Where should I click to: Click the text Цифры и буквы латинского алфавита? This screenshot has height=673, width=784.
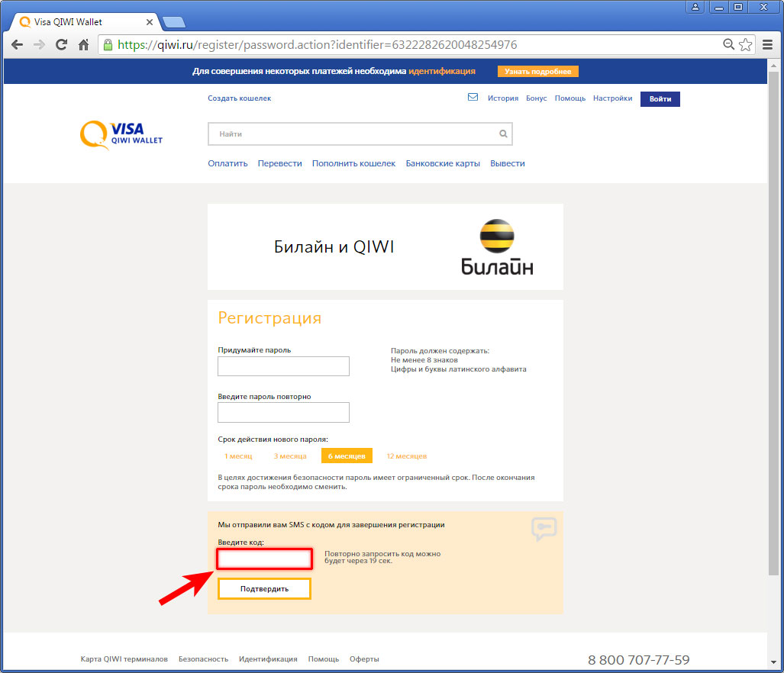[x=459, y=369]
